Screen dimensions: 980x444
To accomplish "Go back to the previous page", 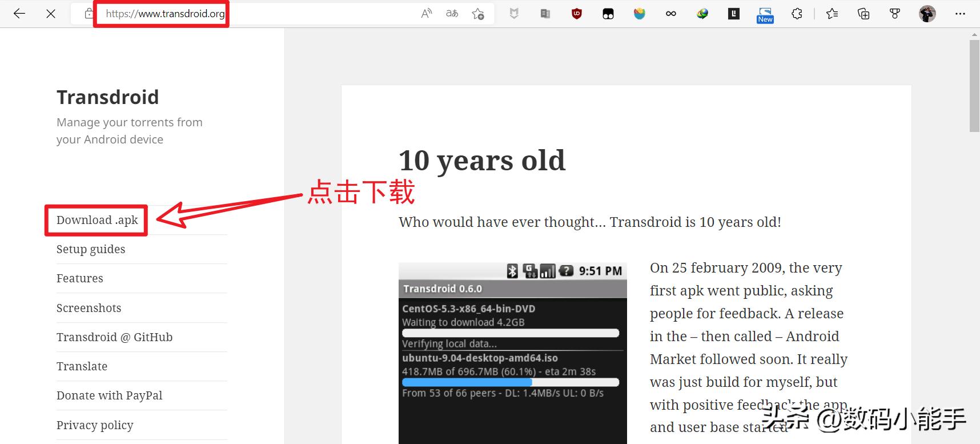I will click(19, 14).
